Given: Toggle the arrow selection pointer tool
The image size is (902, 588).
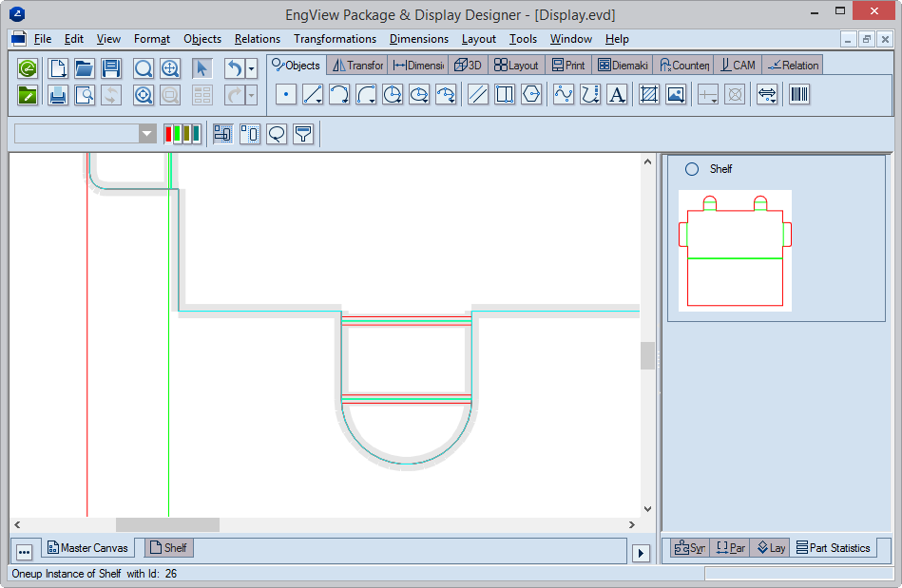Looking at the screenshot, I should (x=202, y=68).
